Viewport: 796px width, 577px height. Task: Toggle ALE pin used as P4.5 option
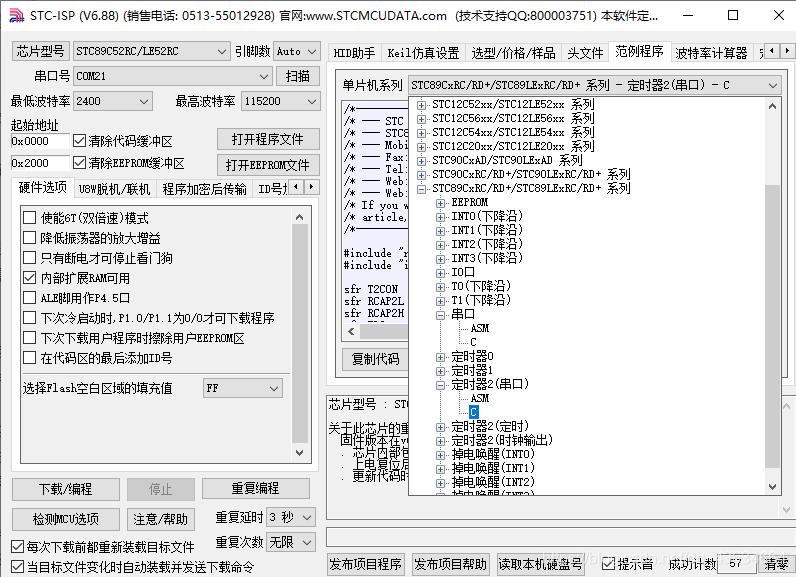coord(29,297)
